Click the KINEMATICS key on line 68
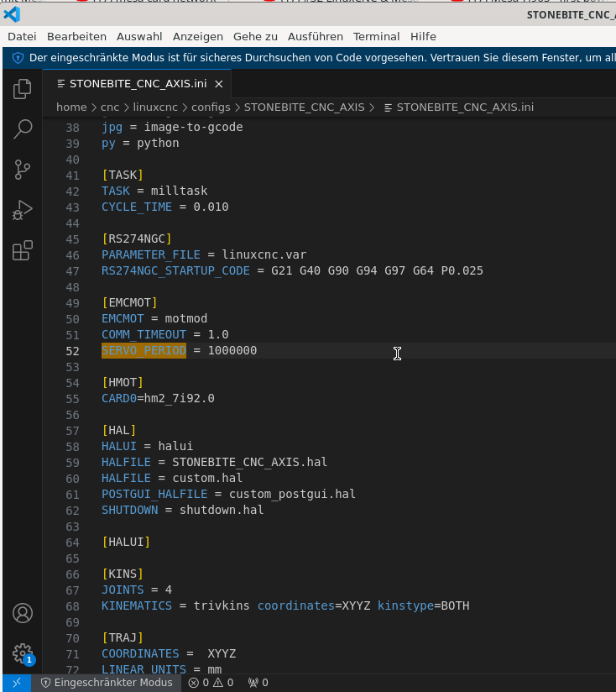 [137, 605]
